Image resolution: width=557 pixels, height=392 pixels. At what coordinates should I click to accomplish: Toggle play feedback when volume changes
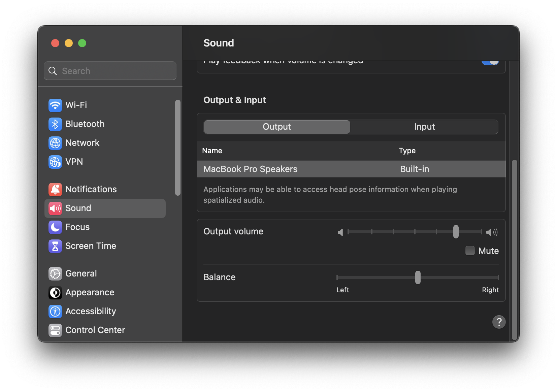click(x=490, y=62)
